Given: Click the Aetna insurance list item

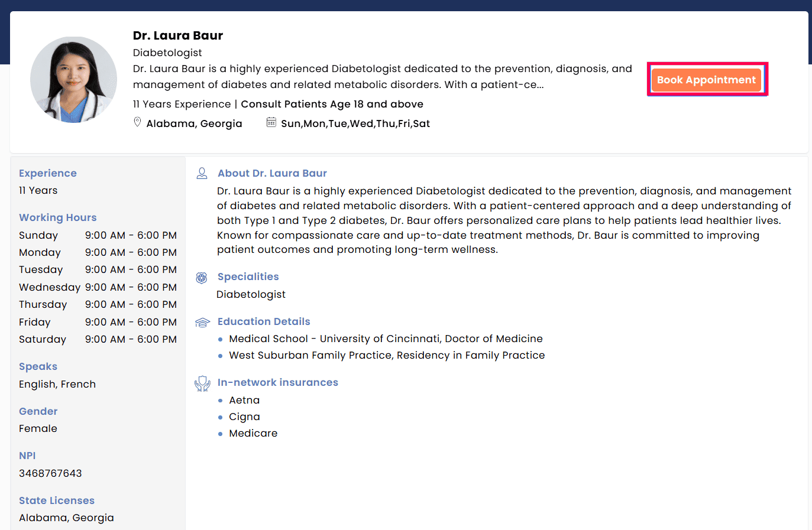Looking at the screenshot, I should 244,400.
